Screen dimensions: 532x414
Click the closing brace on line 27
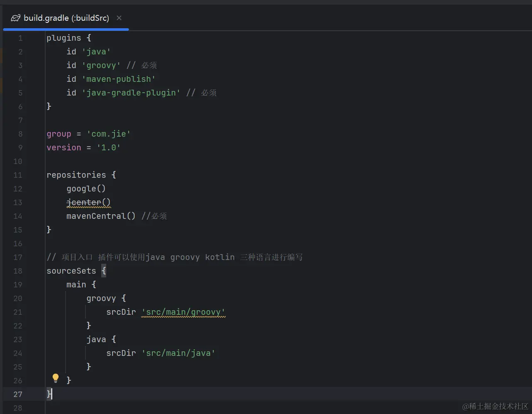(49, 394)
